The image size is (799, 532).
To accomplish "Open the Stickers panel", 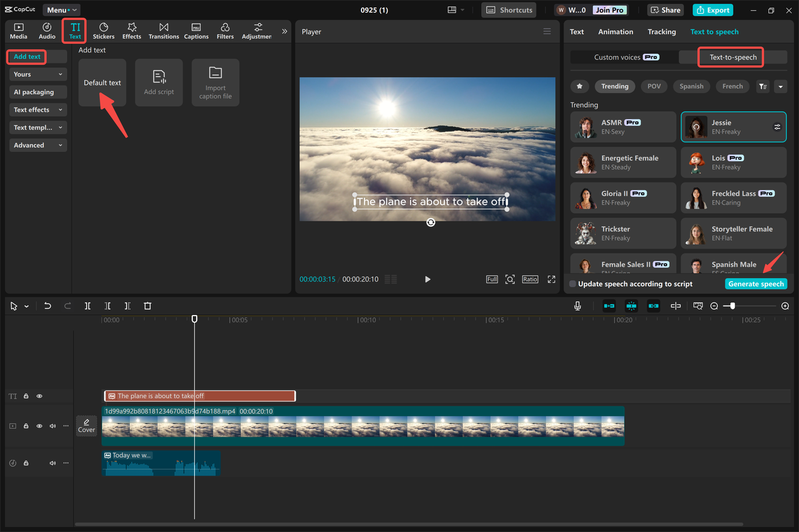I will point(103,30).
